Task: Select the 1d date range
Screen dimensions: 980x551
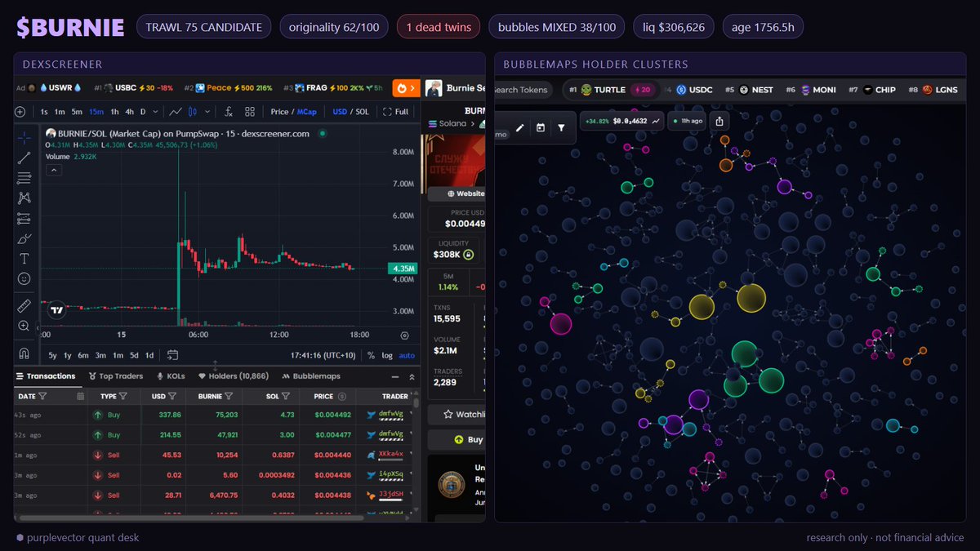Action: point(149,355)
